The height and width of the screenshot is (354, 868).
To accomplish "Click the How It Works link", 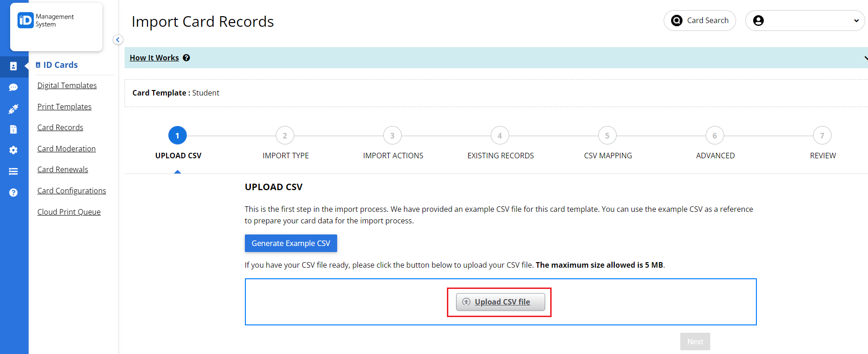I will (x=154, y=58).
